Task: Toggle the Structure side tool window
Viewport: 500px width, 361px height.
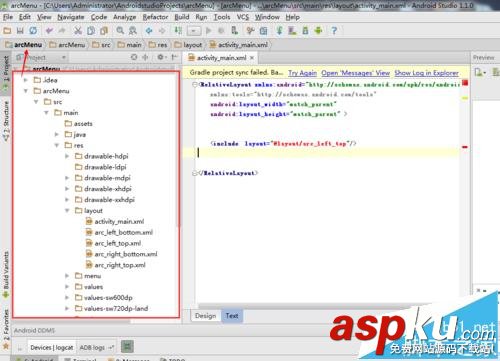Action: 6,121
